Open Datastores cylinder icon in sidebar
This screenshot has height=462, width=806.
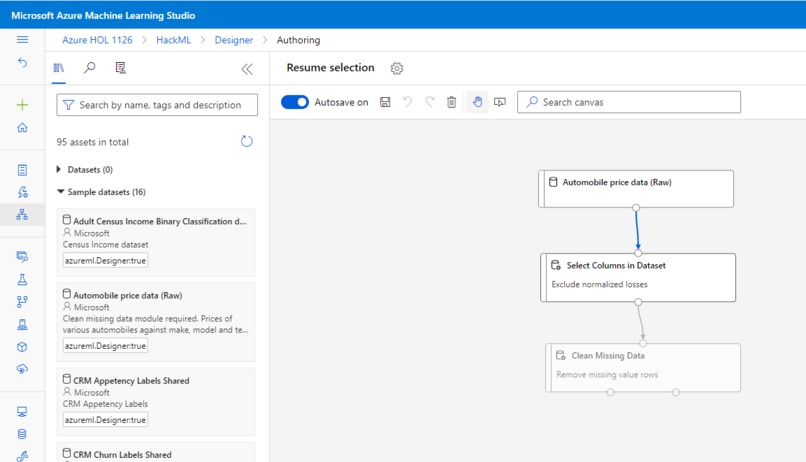pyautogui.click(x=22, y=434)
